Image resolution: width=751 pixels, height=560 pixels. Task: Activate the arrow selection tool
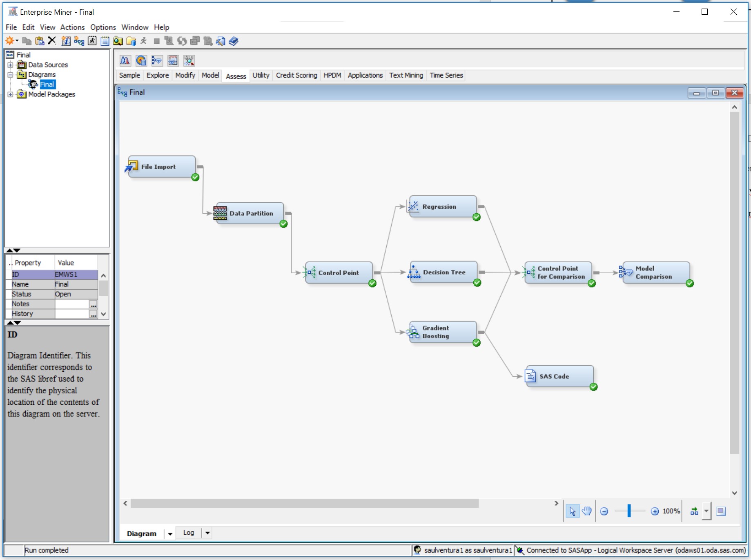click(x=573, y=511)
